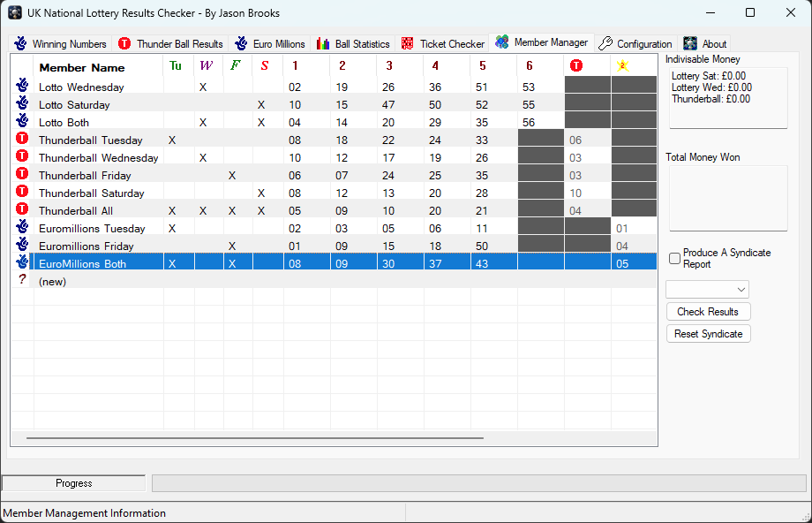Click the Thunderball icon beside Thunderball All
Screen dimensions: 812x523
22,208
